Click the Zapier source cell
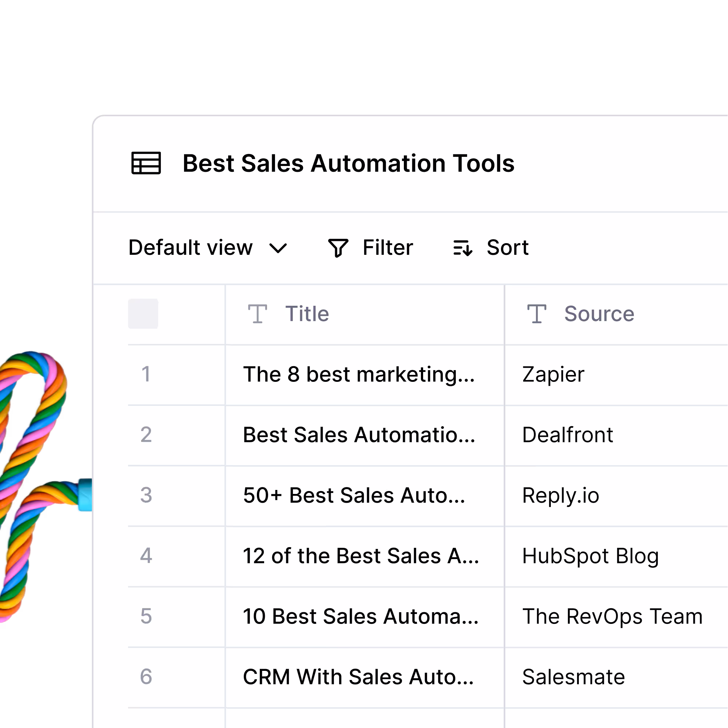The height and width of the screenshot is (728, 728). coord(616,375)
